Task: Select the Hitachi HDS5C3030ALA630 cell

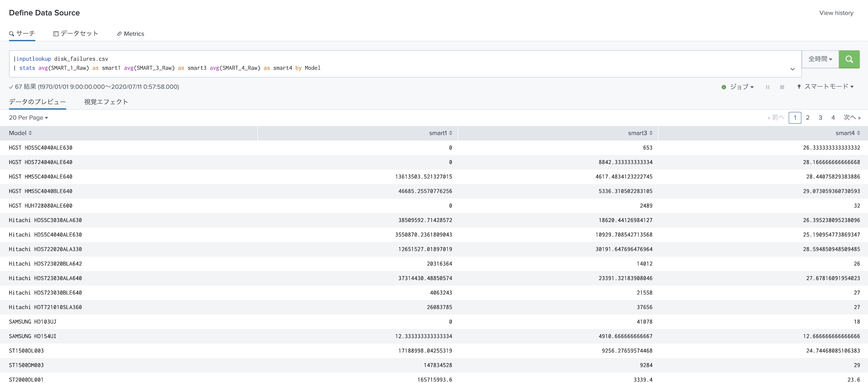Action: click(45, 220)
